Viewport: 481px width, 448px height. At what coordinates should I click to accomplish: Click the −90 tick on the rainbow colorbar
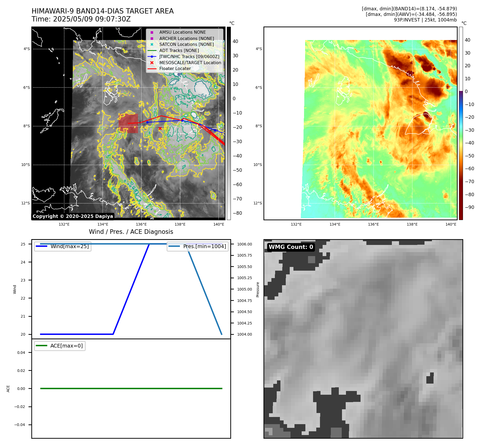(x=470, y=207)
